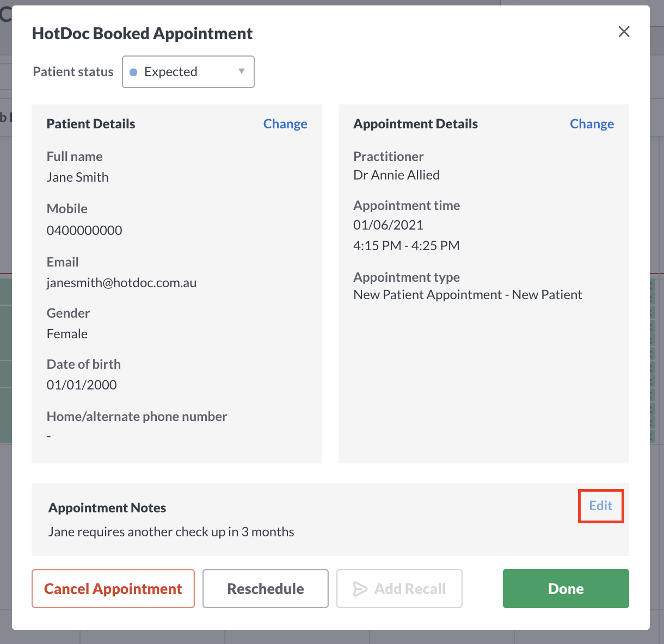Screen dimensions: 664x644
Task: Click the HotDoc Booked Appointment title
Action: [143, 33]
